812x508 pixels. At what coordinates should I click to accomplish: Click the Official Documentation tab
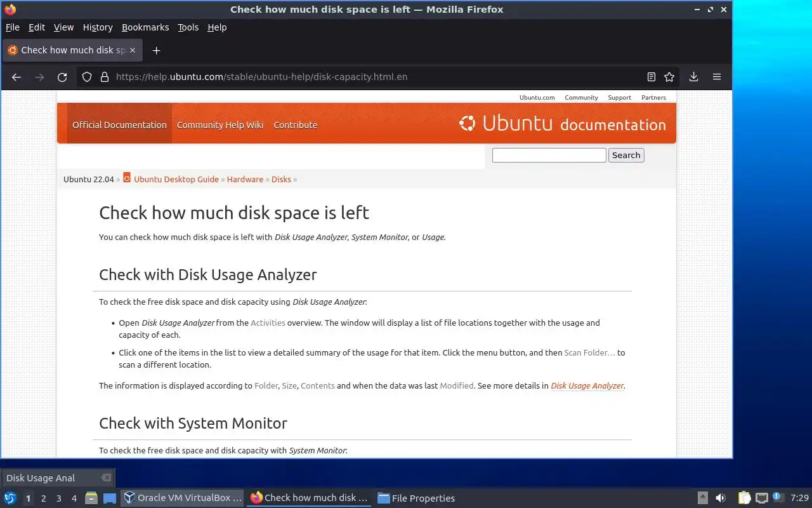tap(119, 124)
